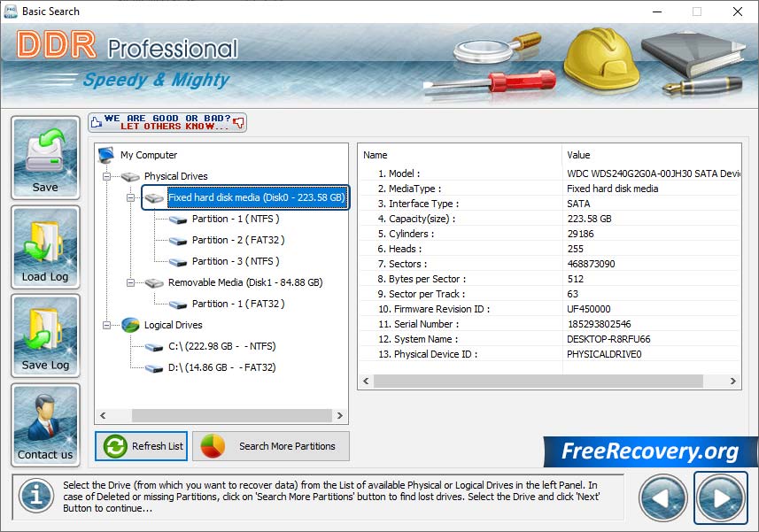Click the Refresh List button
Screen dimensions: 759x532
click(142, 446)
